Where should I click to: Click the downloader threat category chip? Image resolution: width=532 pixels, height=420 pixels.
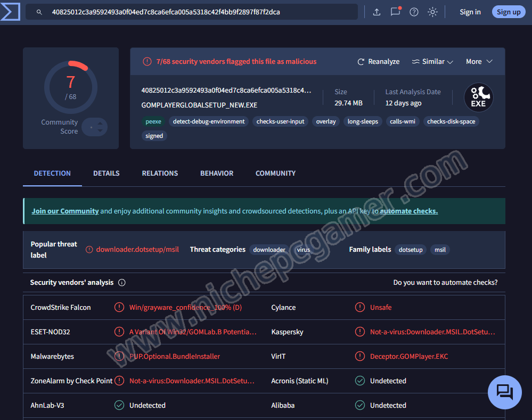click(x=269, y=250)
